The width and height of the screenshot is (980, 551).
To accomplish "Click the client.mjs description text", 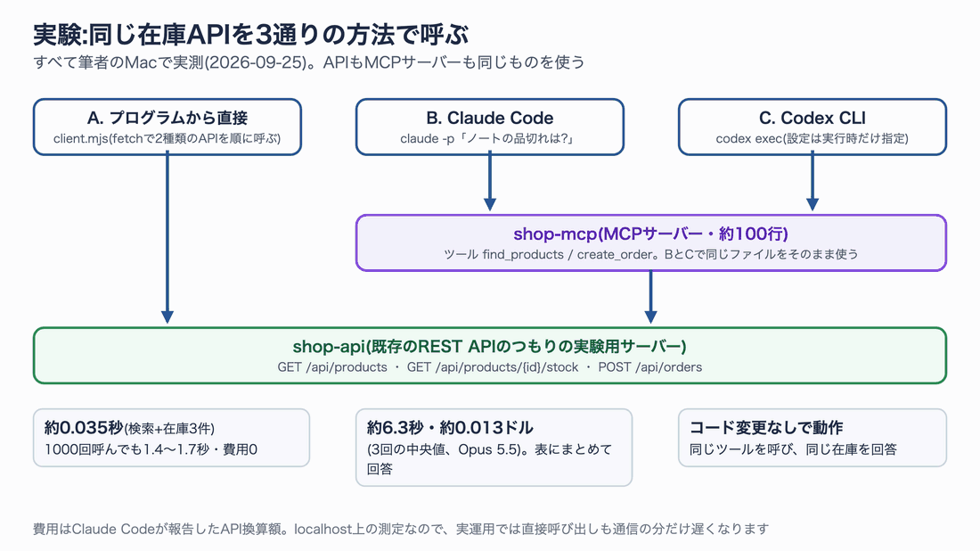I will (x=167, y=139).
